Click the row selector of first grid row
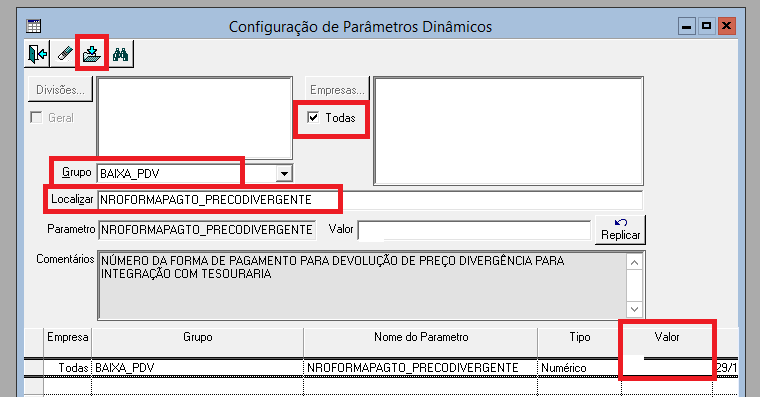This screenshot has height=397, width=760. pyautogui.click(x=33, y=368)
